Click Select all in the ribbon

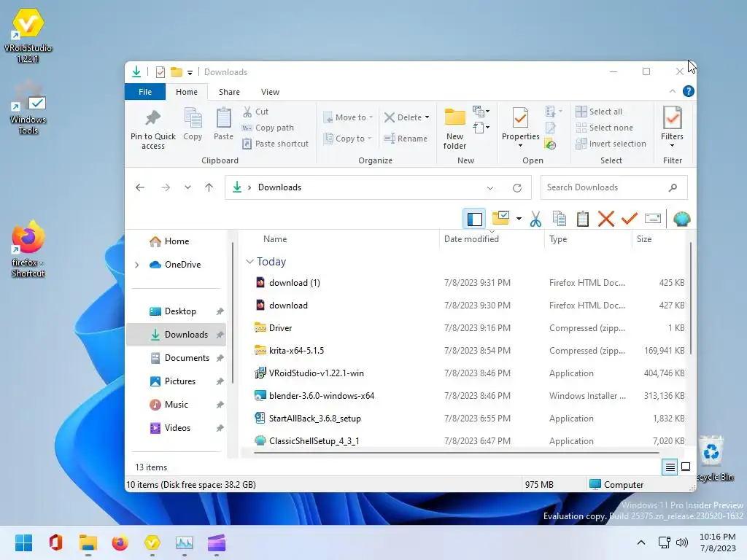[599, 112]
